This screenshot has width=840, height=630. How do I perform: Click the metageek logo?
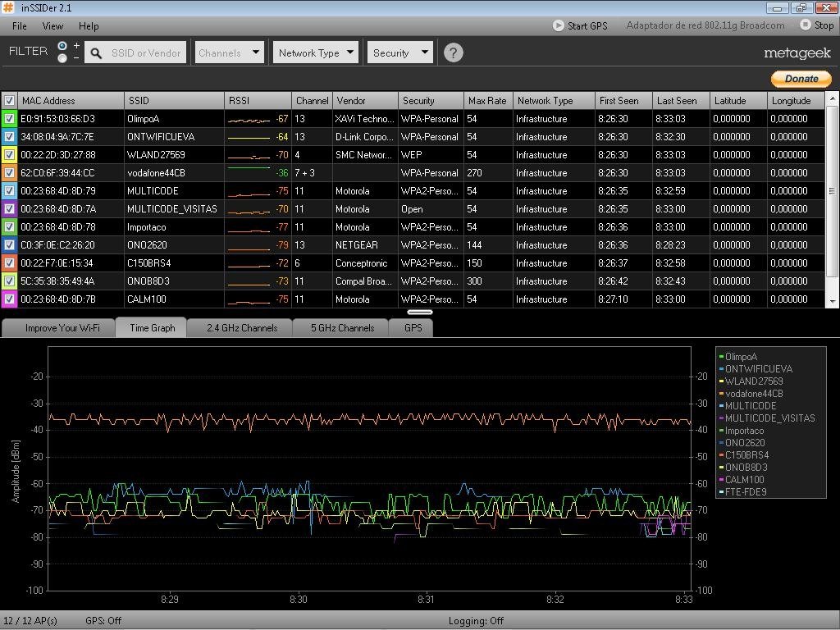coord(797,52)
